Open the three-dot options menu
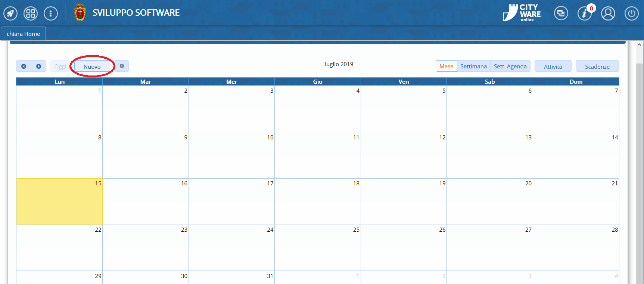644x284 pixels. (x=51, y=13)
